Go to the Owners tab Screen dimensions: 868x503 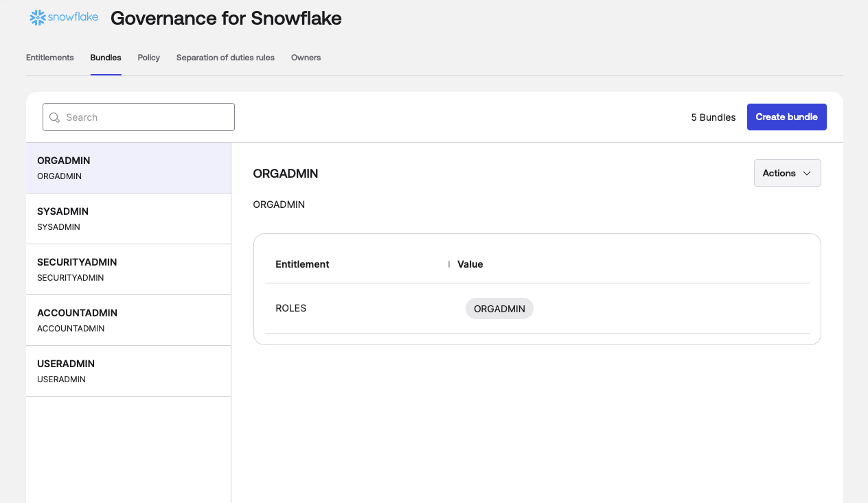306,58
